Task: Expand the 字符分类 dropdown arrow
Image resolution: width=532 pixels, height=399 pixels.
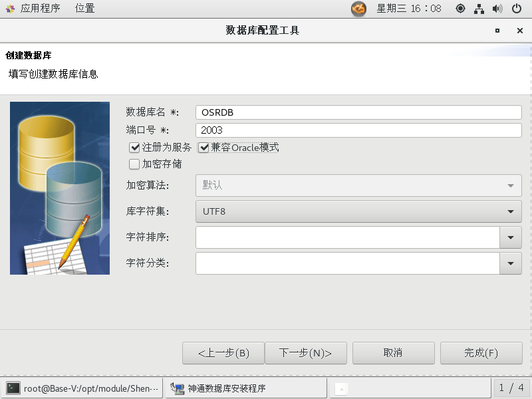Action: (510, 263)
